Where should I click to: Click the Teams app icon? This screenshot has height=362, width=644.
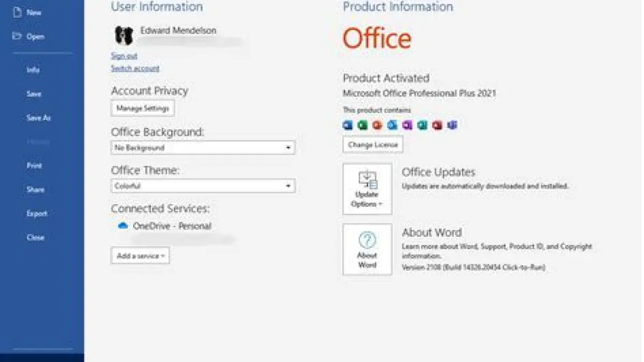pyautogui.click(x=452, y=125)
